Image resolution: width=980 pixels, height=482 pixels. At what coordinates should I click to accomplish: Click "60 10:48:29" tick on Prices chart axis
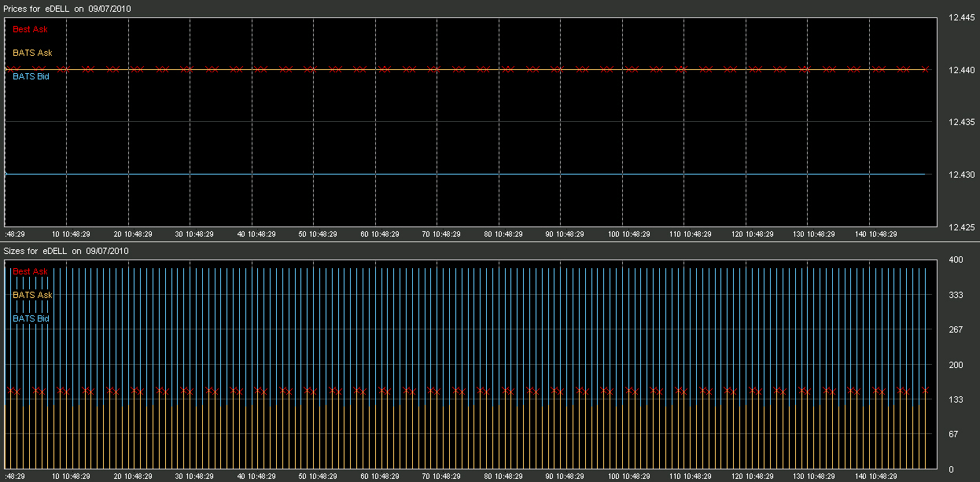379,234
